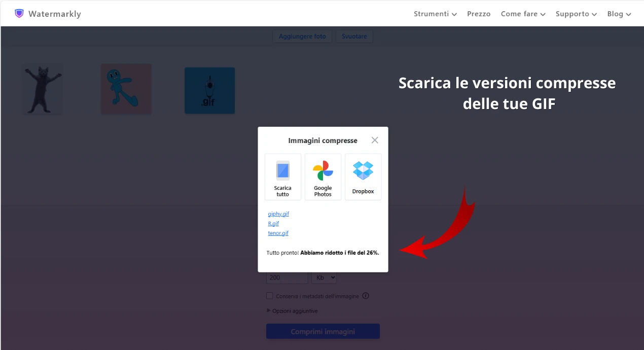Open the Supporto dropdown menu
The height and width of the screenshot is (350, 644).
(x=576, y=14)
